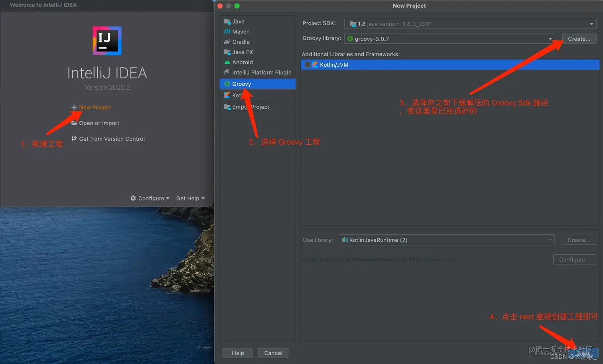Enable the Kotlin/JVM framework checkbox
Viewport: 603px width, 364px height.
tap(307, 65)
